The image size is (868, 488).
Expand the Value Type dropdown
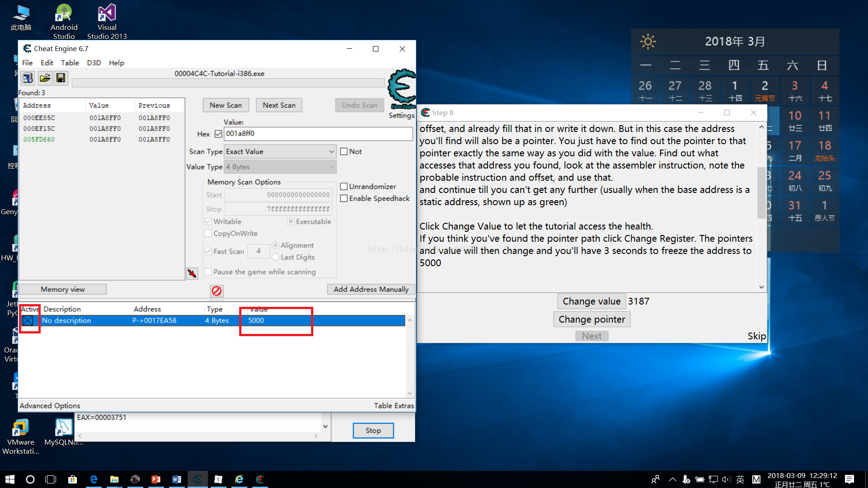[280, 167]
